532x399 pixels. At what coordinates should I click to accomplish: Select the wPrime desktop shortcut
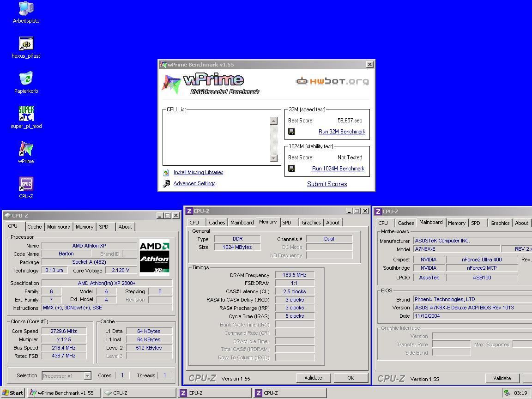tap(26, 153)
